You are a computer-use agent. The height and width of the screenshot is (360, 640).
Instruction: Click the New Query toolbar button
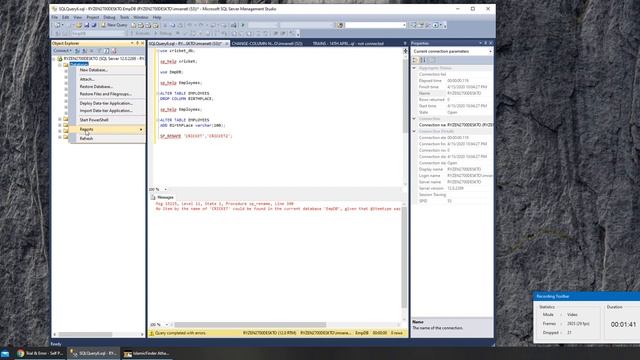tap(114, 25)
